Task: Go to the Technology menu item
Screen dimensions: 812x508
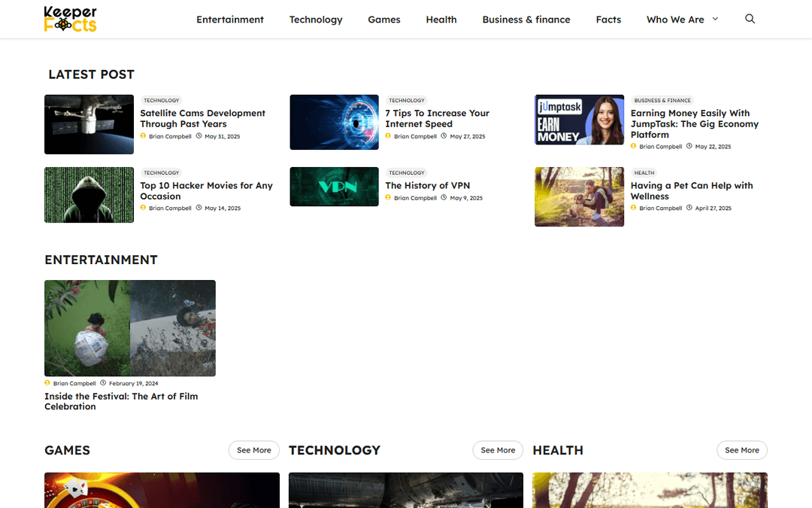Action: pyautogui.click(x=316, y=20)
